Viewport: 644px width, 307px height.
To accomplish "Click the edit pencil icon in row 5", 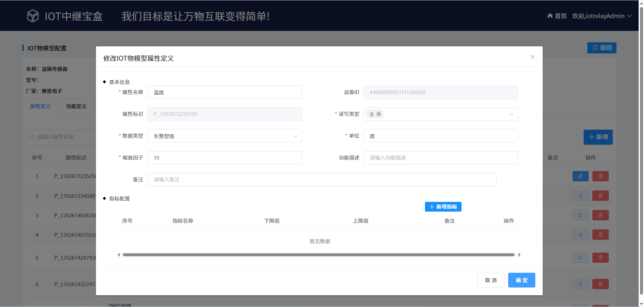I will click(x=580, y=258).
